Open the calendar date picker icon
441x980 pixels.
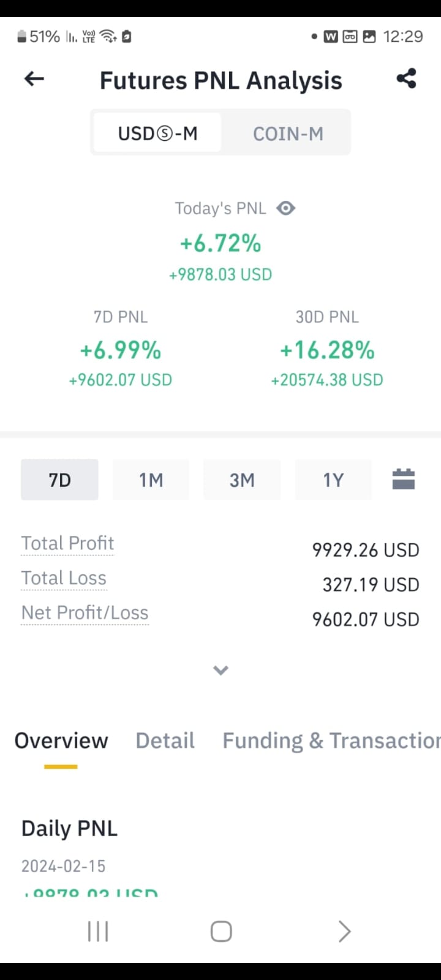(x=403, y=480)
